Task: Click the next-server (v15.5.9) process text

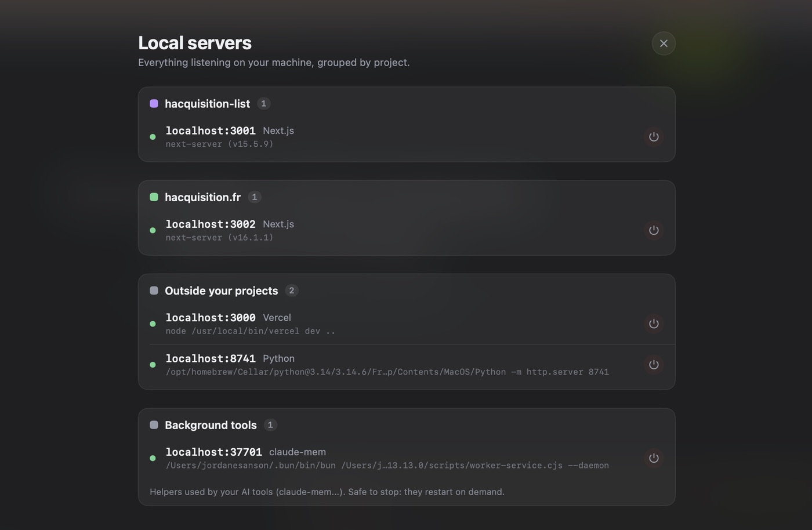Action: click(x=219, y=144)
